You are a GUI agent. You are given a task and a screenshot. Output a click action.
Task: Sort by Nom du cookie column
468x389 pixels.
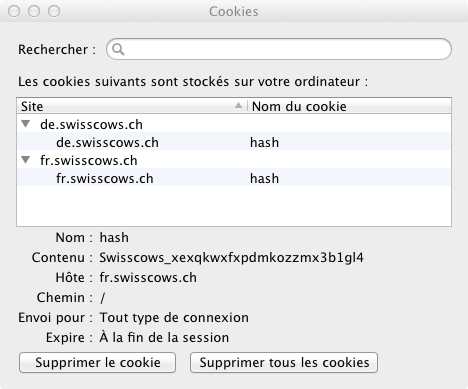tap(350, 106)
